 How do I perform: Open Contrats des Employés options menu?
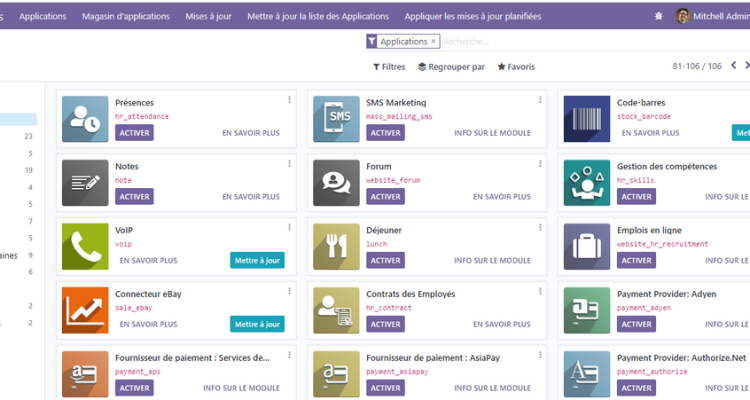click(540, 291)
